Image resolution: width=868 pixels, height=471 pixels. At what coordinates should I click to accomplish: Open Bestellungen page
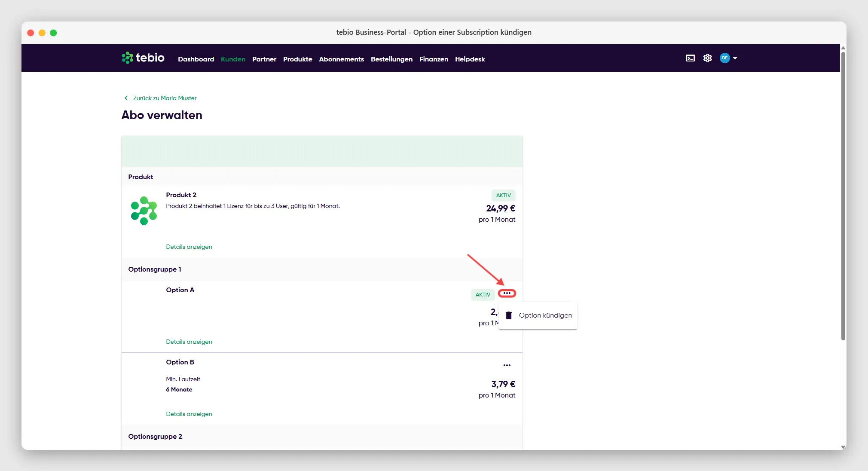pos(391,59)
